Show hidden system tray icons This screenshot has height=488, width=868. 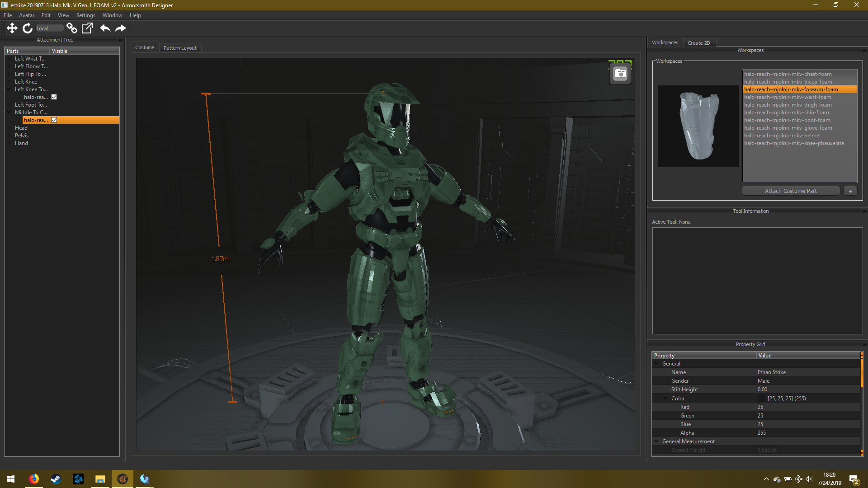tap(766, 479)
